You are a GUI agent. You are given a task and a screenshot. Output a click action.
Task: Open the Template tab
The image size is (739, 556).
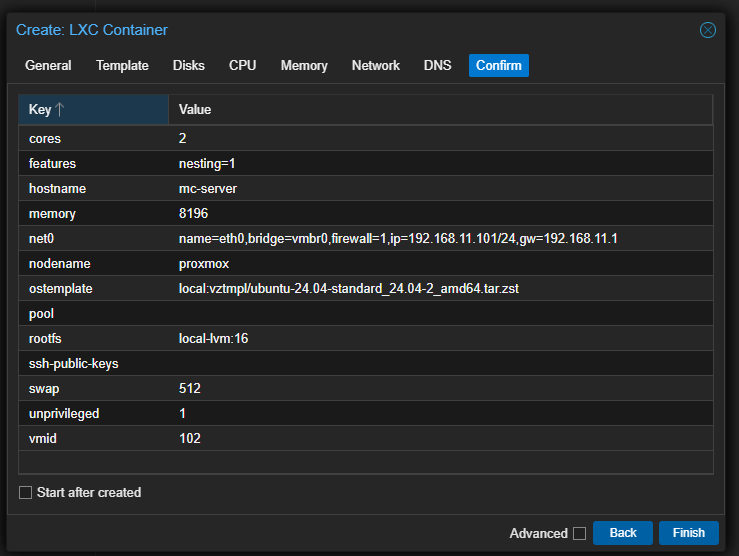122,66
